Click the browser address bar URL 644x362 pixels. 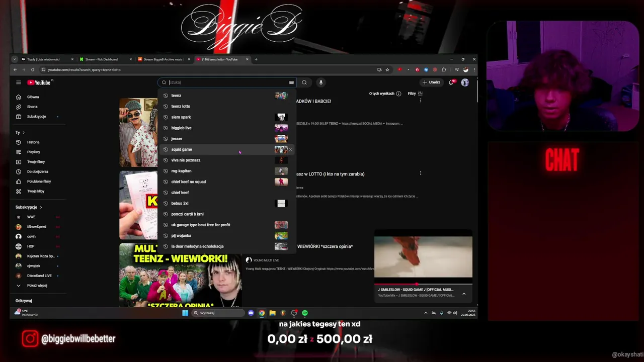[84, 70]
